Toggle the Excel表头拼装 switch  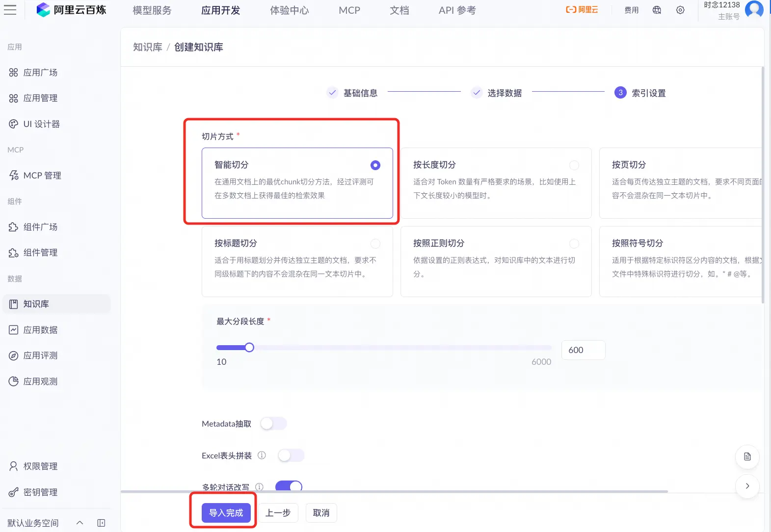[291, 456]
